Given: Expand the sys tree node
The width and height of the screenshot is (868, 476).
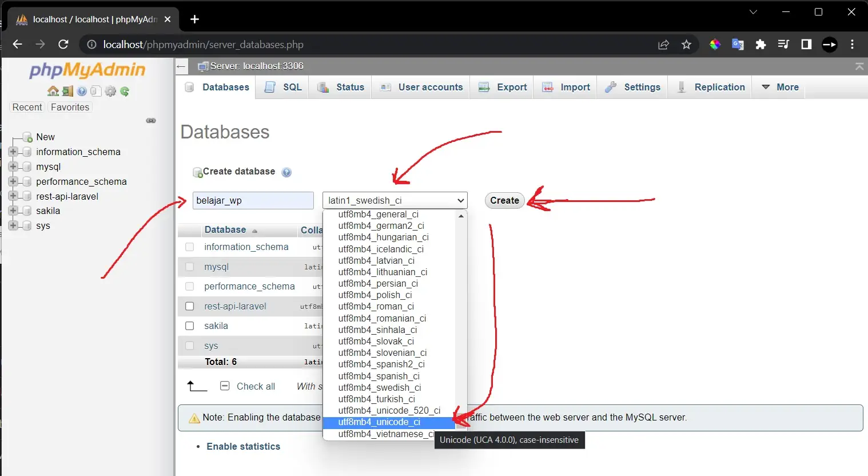Looking at the screenshot, I should tap(13, 226).
